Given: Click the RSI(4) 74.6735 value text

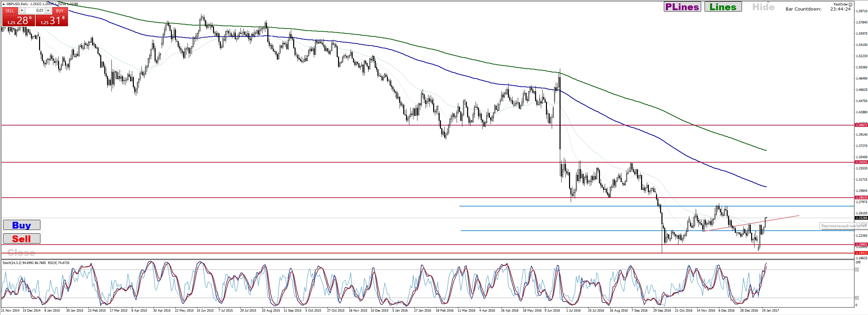Looking at the screenshot, I should 58,263.
